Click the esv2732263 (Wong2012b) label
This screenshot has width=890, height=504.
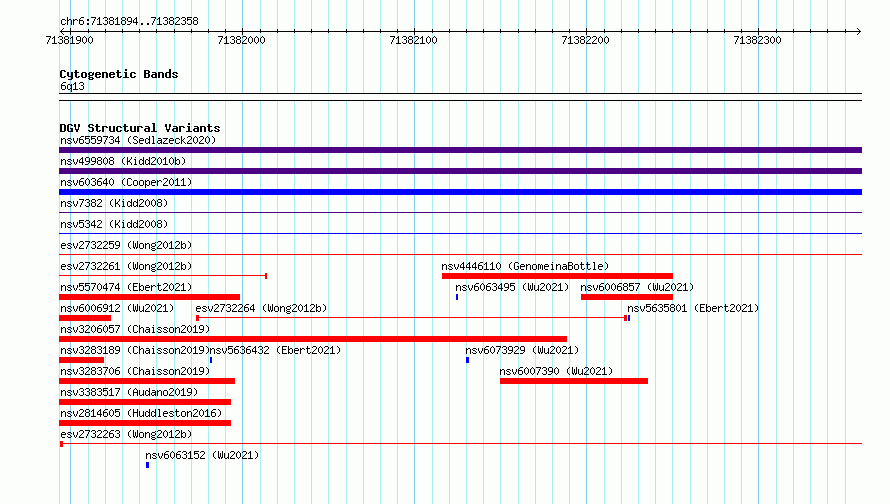[126, 434]
